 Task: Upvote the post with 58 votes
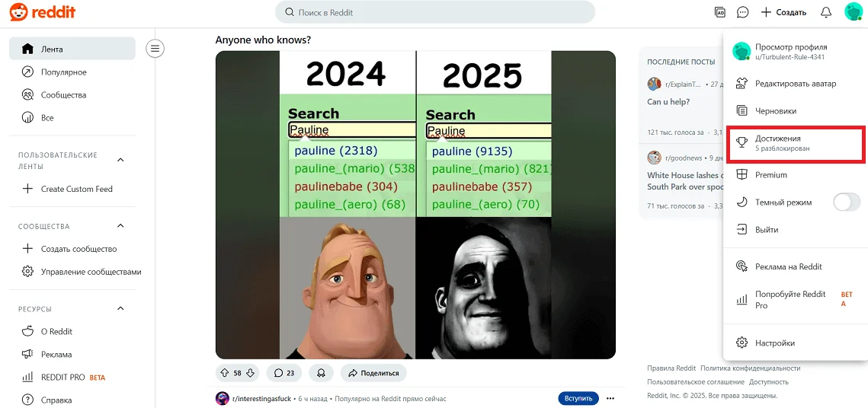pyautogui.click(x=224, y=373)
